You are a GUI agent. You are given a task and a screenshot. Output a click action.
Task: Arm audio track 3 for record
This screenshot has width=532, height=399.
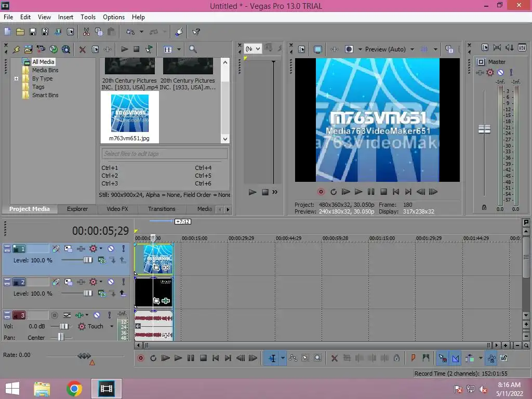[x=54, y=315]
